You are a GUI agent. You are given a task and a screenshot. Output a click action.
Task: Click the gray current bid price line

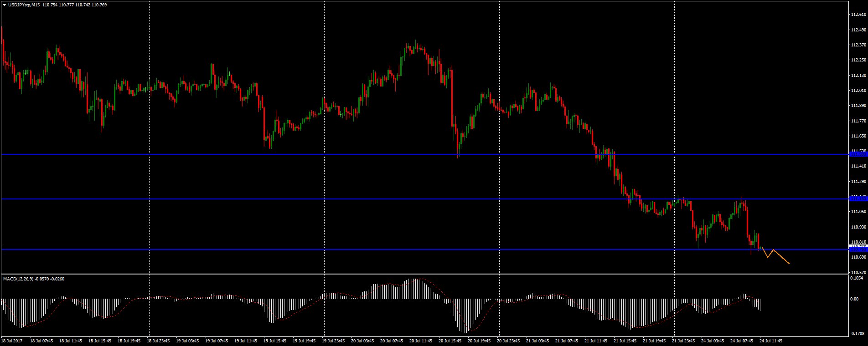click(424, 247)
